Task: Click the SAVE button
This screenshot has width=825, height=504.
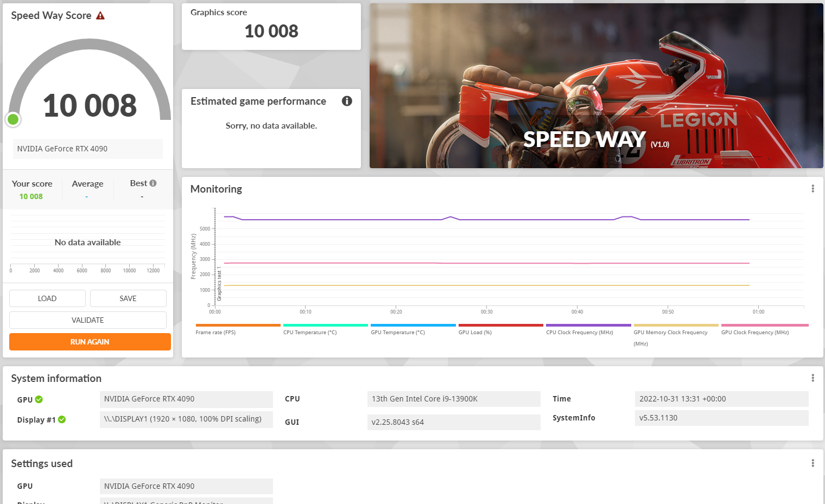Action: pyautogui.click(x=128, y=298)
